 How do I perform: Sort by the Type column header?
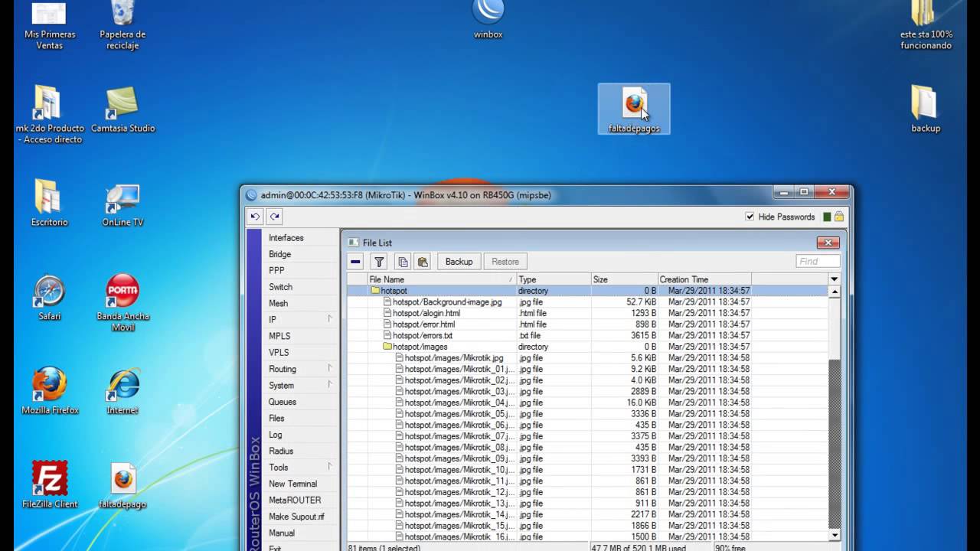click(x=554, y=279)
